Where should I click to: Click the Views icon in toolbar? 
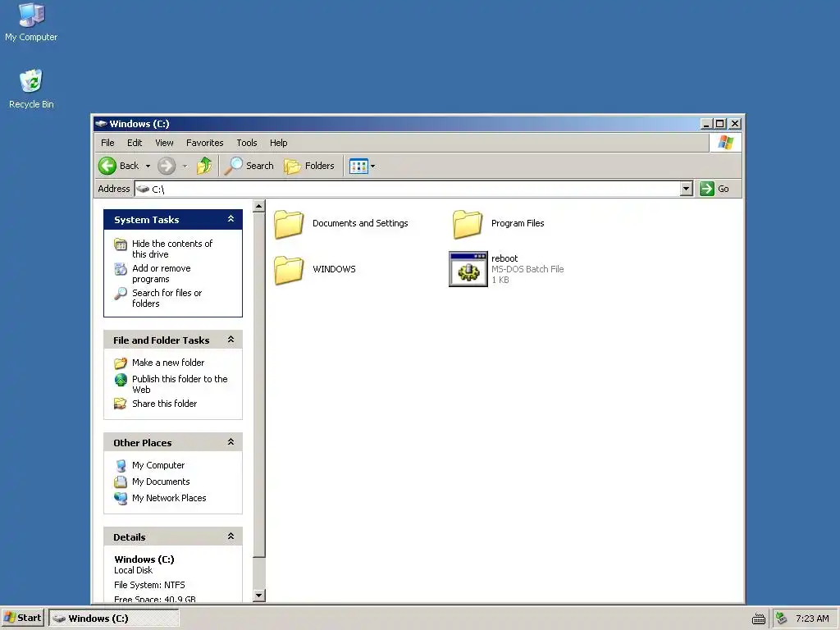point(358,166)
